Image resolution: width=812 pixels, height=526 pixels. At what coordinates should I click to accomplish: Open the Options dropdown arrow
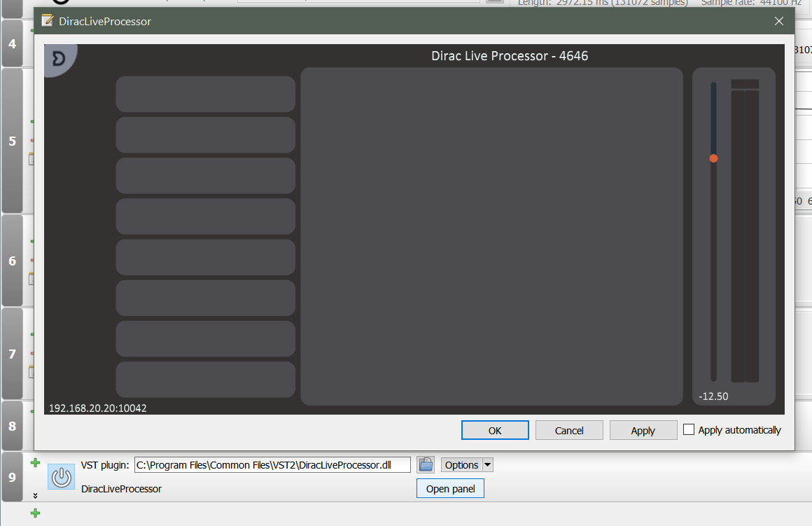(x=487, y=465)
